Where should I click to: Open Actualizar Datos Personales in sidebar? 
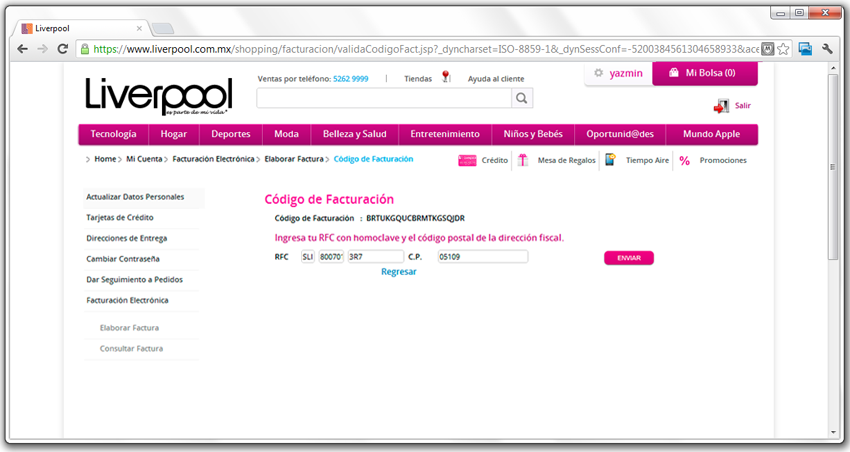(135, 197)
